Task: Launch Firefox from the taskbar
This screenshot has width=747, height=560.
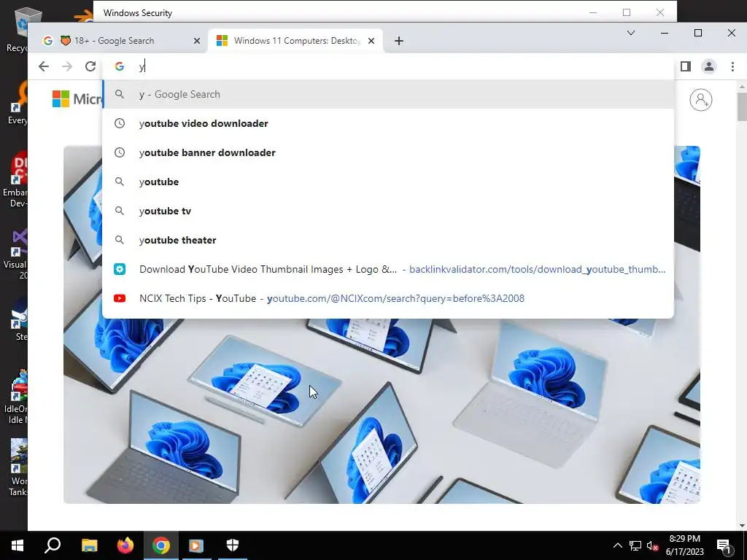Action: coord(125,545)
